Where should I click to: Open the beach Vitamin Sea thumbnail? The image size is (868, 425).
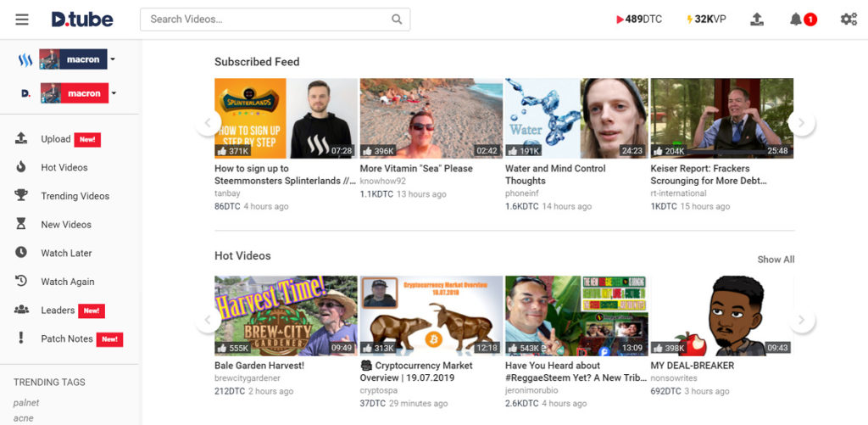431,118
